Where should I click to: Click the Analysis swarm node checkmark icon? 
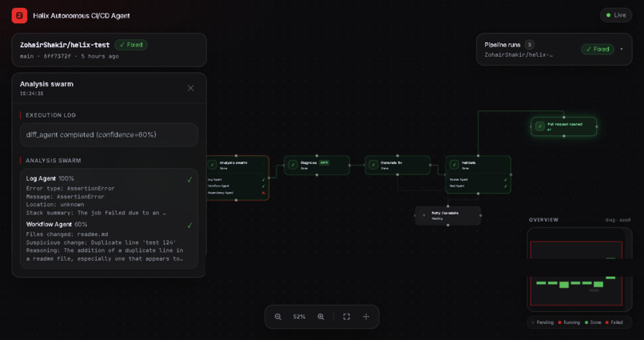213,165
